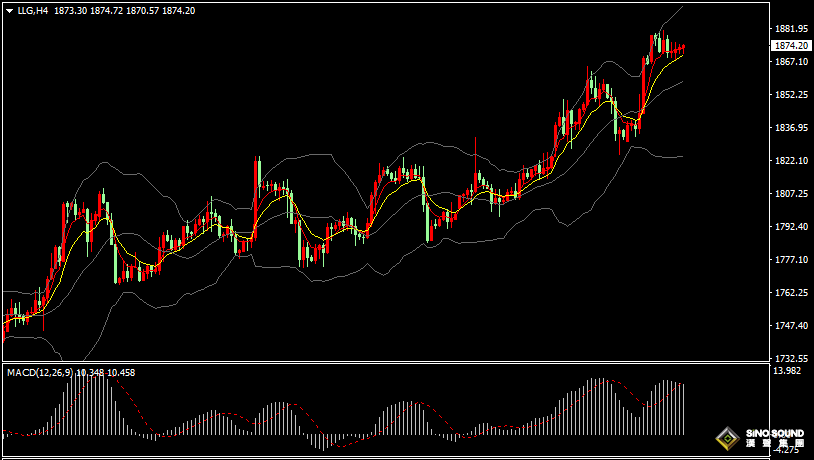The width and height of the screenshot is (814, 460).
Task: Select the 1777.10 price axis label
Action: click(x=791, y=260)
